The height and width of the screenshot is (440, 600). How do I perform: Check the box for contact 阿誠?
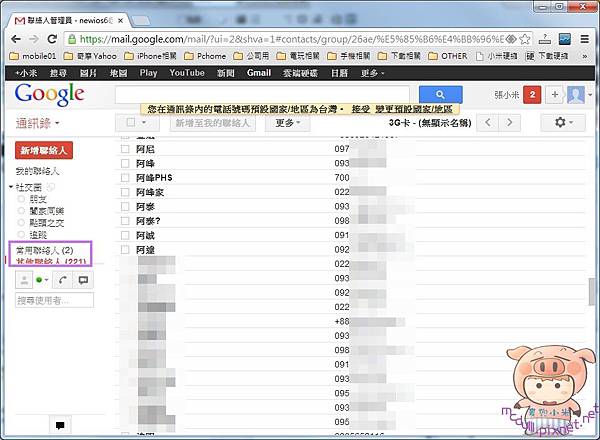[125, 235]
